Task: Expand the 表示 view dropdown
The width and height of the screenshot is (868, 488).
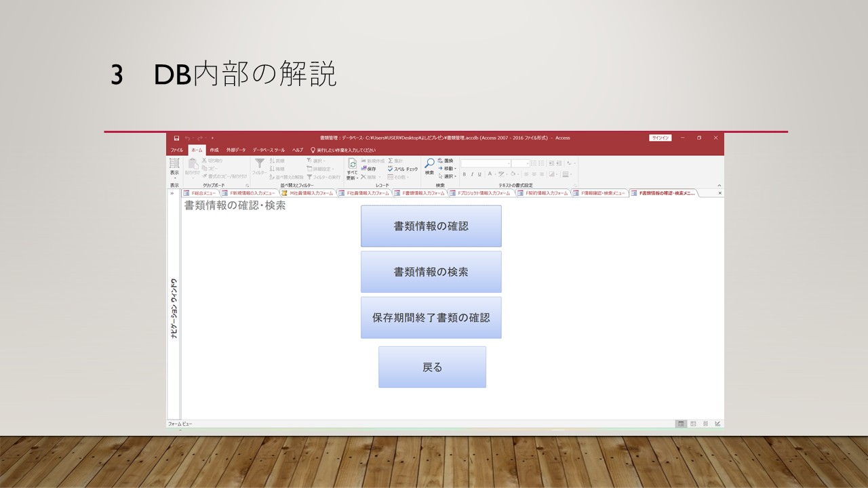Action: pos(174,178)
